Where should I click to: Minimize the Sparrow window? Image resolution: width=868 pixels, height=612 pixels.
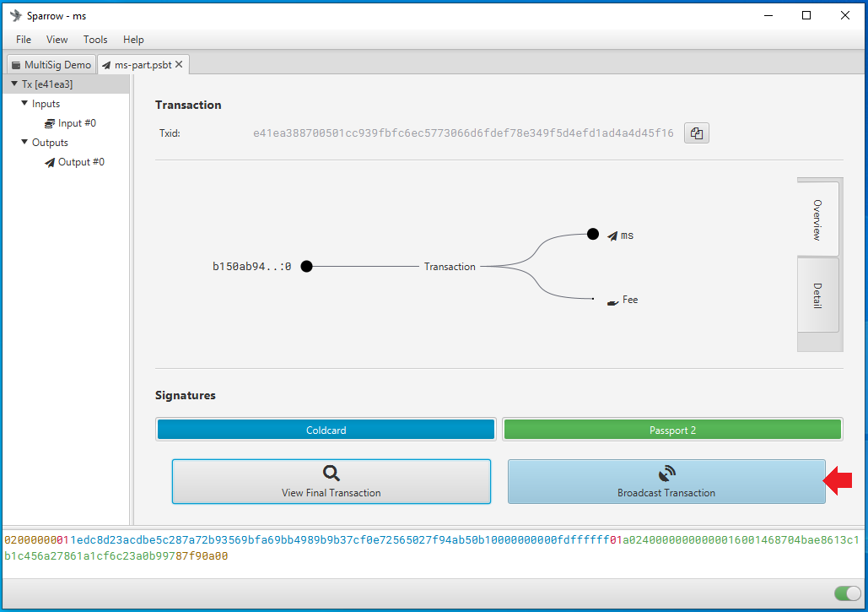768,15
